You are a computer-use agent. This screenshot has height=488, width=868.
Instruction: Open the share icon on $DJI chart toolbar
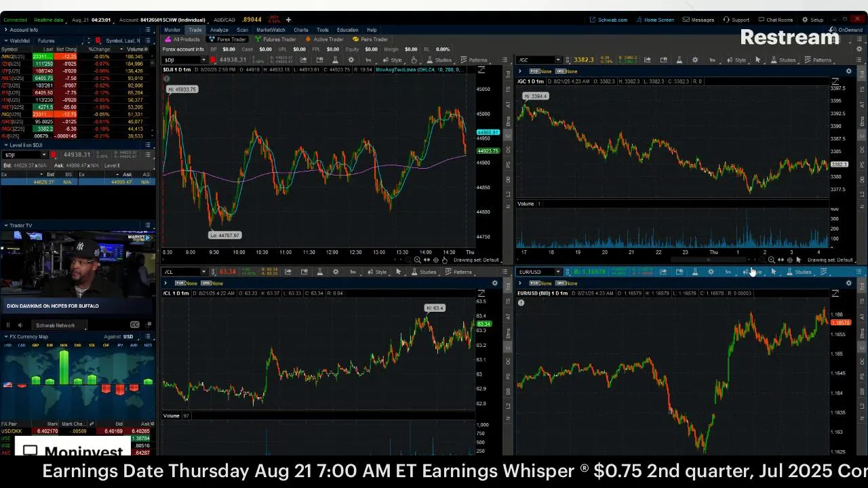303,60
